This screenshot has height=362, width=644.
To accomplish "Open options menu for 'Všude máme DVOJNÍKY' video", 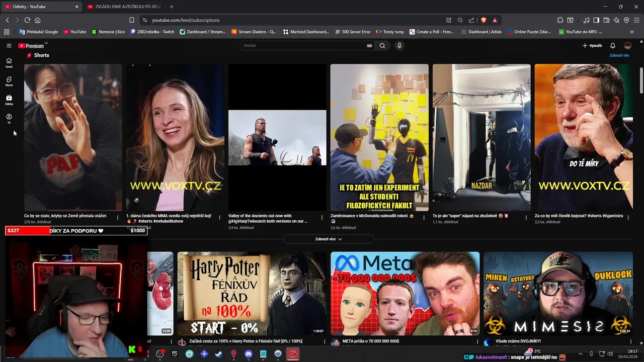I will (630, 342).
